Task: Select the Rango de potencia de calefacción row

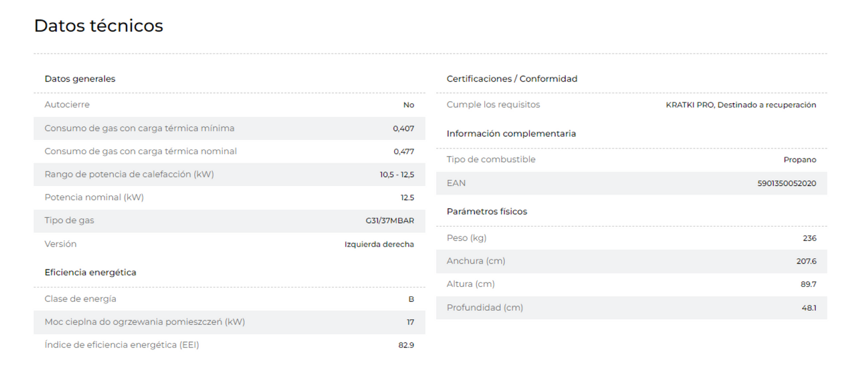Action: click(229, 175)
